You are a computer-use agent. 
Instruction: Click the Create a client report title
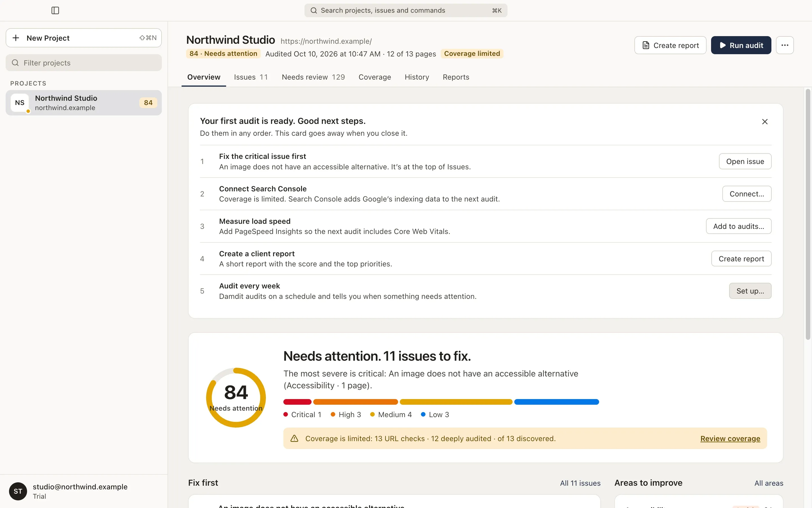point(257,254)
